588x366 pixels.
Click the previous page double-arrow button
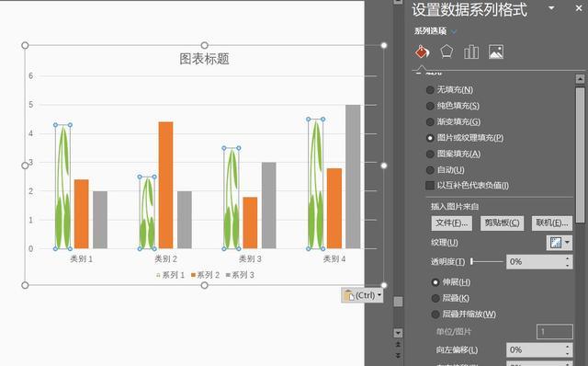click(x=398, y=344)
